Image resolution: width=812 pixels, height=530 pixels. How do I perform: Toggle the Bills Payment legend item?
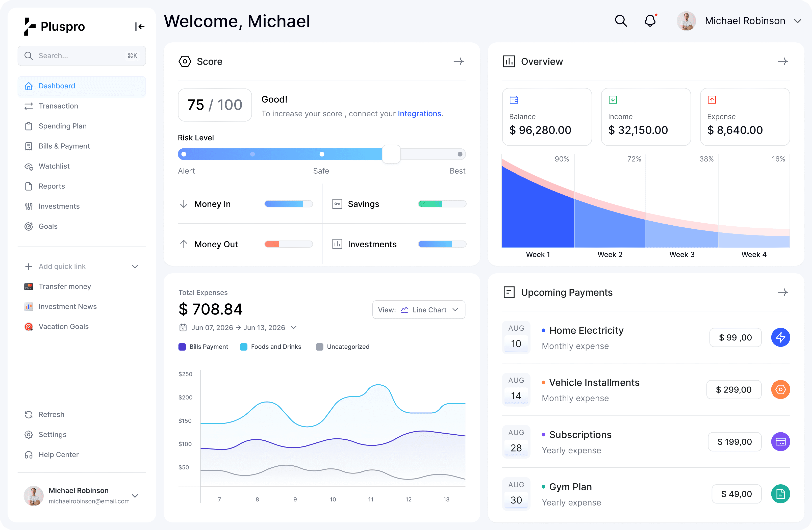click(x=203, y=347)
